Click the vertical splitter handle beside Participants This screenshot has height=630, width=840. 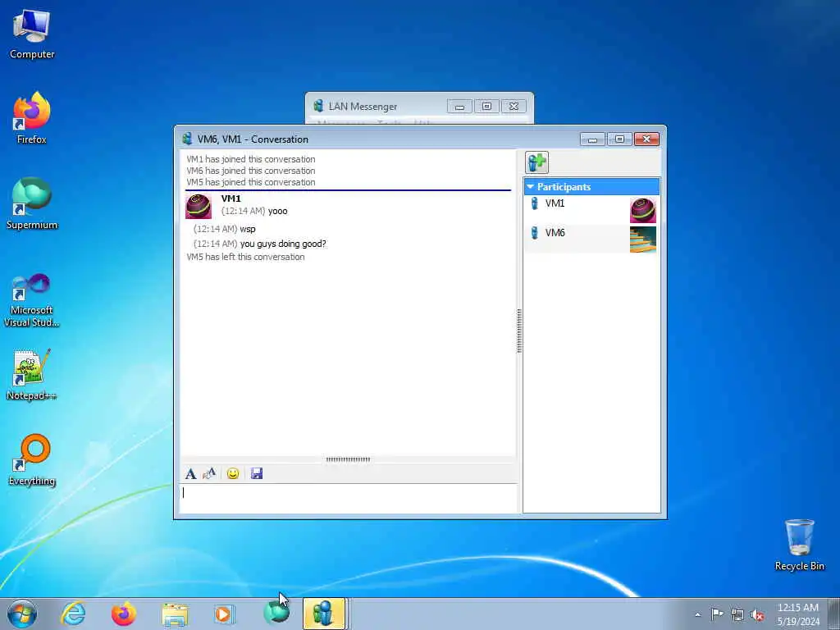519,331
